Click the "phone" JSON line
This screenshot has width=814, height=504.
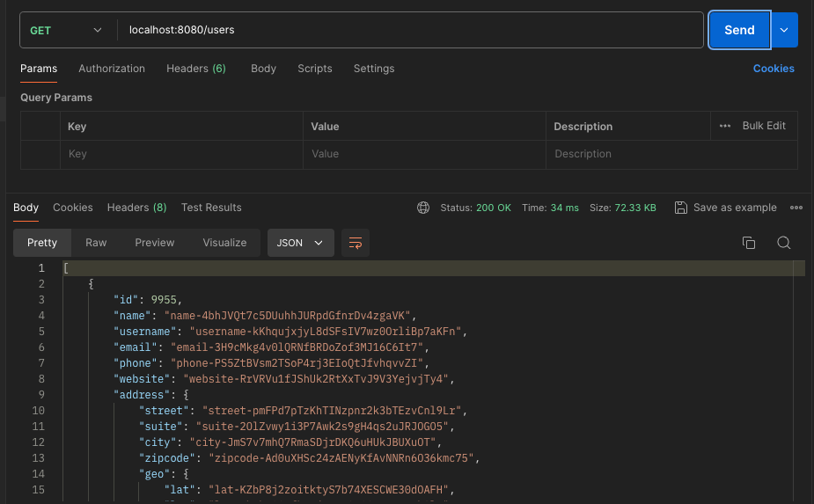(x=271, y=363)
